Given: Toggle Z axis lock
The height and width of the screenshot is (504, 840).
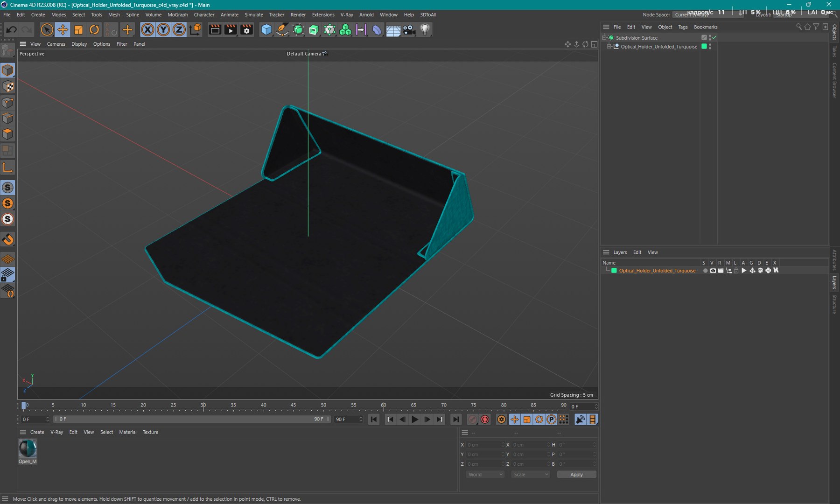Looking at the screenshot, I should point(179,30).
